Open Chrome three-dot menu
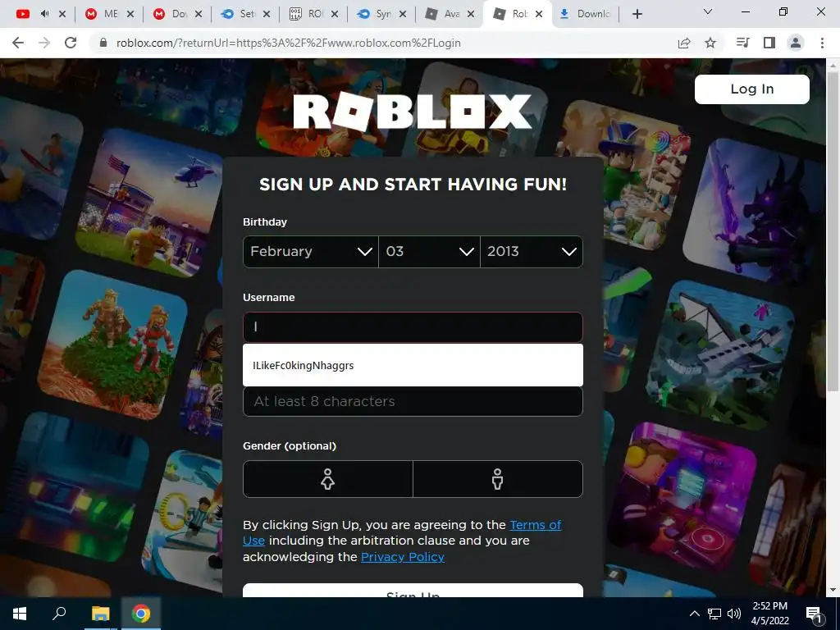Screen dimensions: 840x630 (x=822, y=43)
